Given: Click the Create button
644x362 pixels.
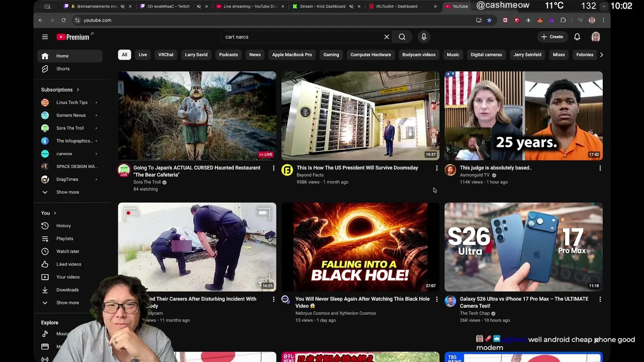Looking at the screenshot, I should [x=552, y=37].
